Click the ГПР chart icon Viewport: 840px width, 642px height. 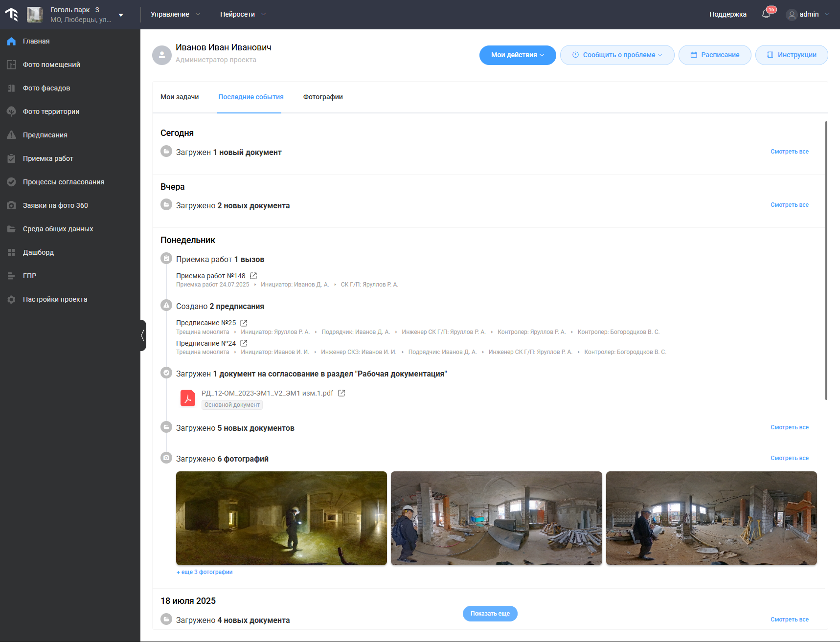pyautogui.click(x=11, y=276)
